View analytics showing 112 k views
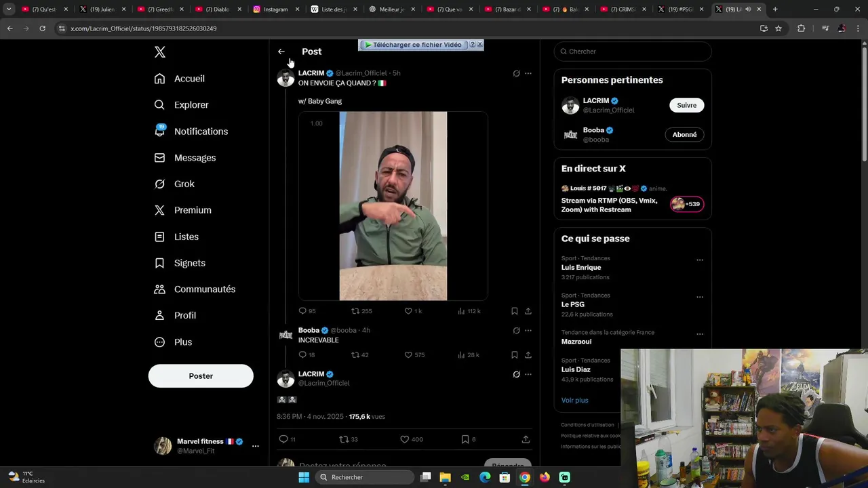Screen dimensions: 868x488 [x=469, y=311]
